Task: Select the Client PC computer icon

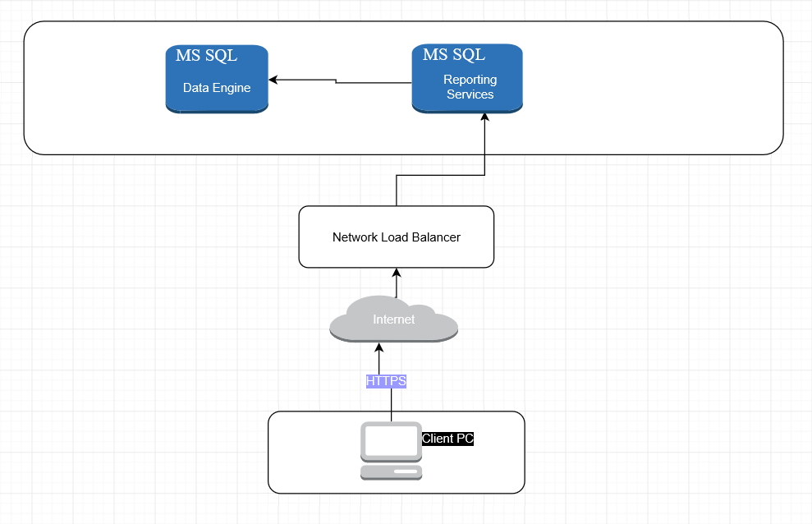Action: tap(391, 450)
